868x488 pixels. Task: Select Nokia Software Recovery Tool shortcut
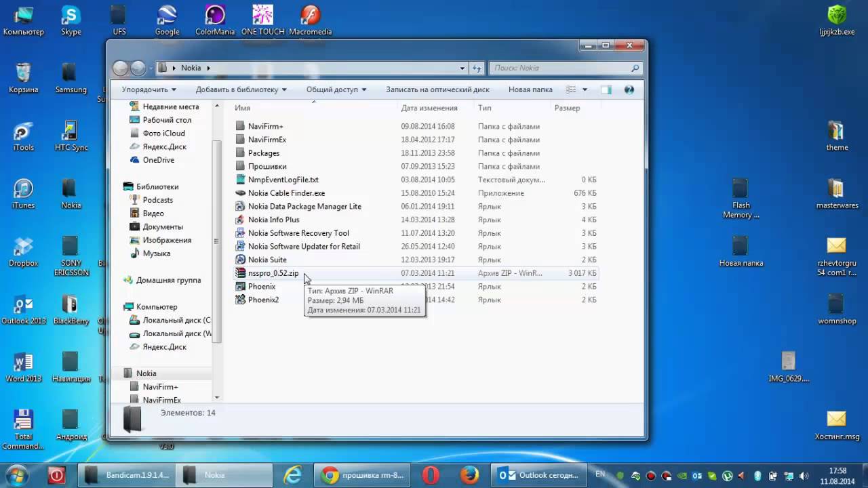coord(298,233)
